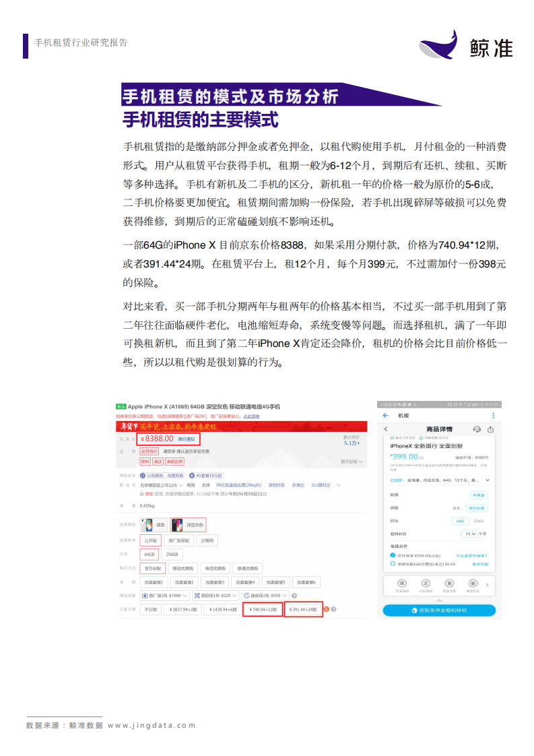534x756 pixels.
Task: Open the 碎屏保1年 ¥229 dropdown
Action: 215,596
